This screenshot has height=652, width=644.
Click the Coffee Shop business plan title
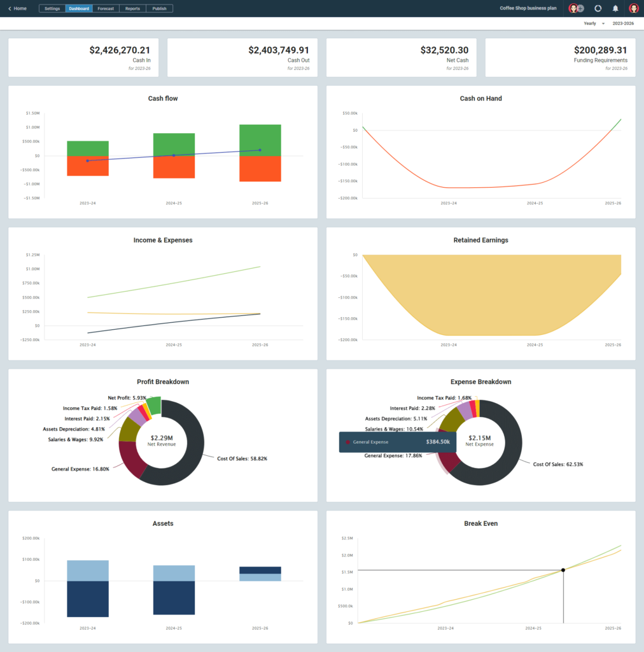coord(528,8)
